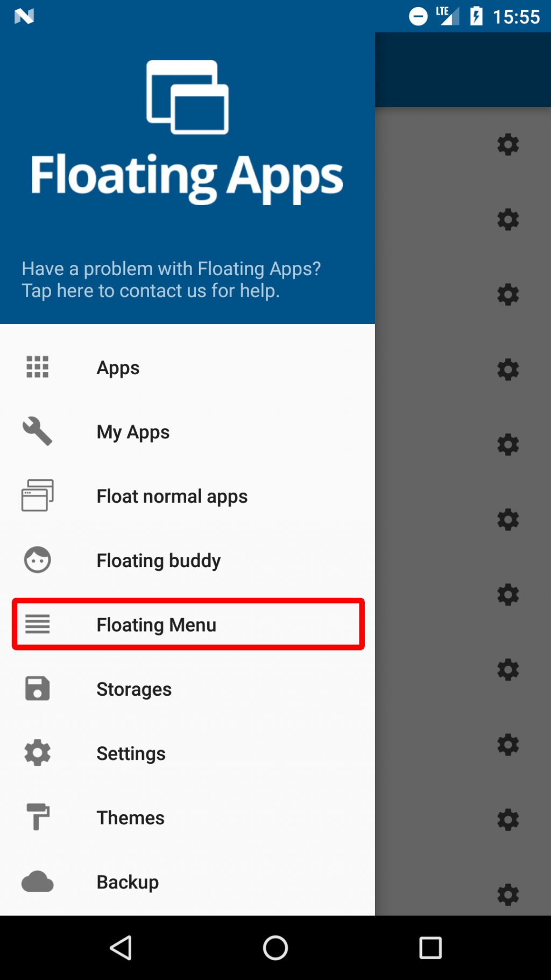Click the topmost gear icon in background list

click(x=508, y=144)
